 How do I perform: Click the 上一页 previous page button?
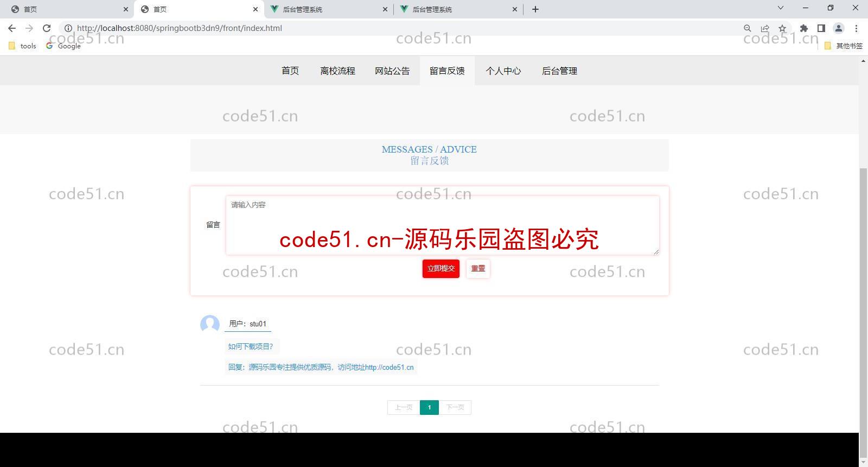(404, 407)
